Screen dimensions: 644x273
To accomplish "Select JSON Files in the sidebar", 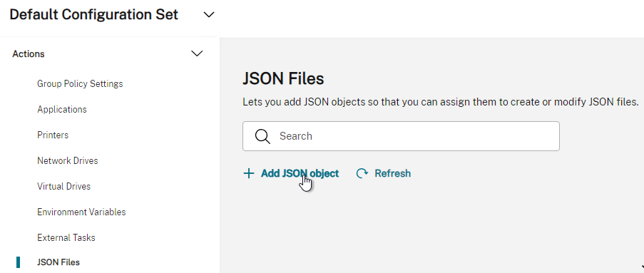I will (58, 262).
